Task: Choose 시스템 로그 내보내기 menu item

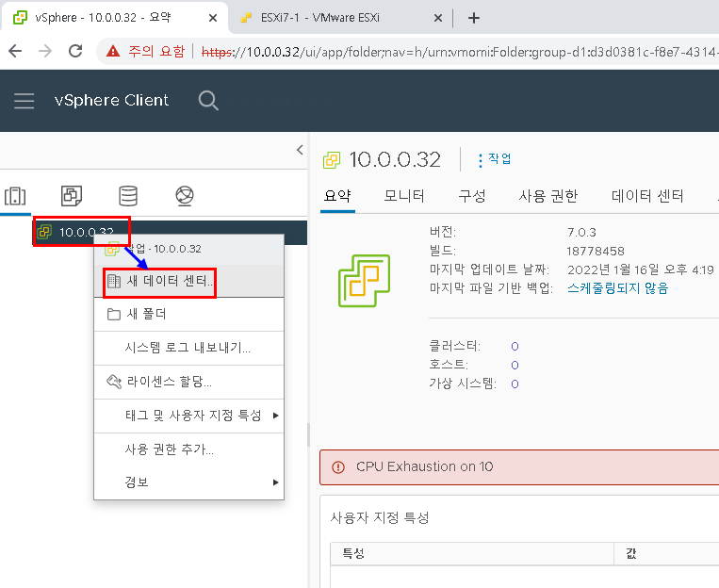Action: pos(188,348)
